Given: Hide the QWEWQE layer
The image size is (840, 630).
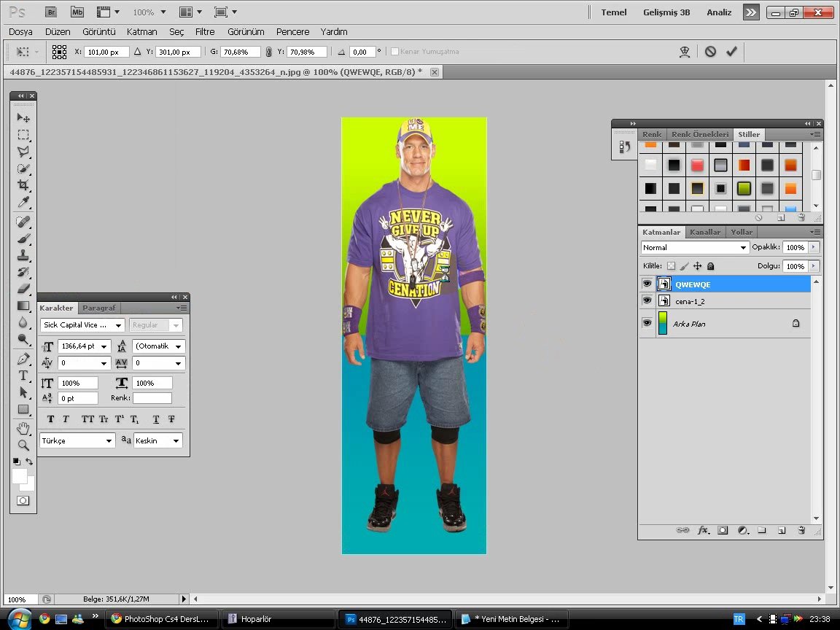Looking at the screenshot, I should [x=647, y=284].
